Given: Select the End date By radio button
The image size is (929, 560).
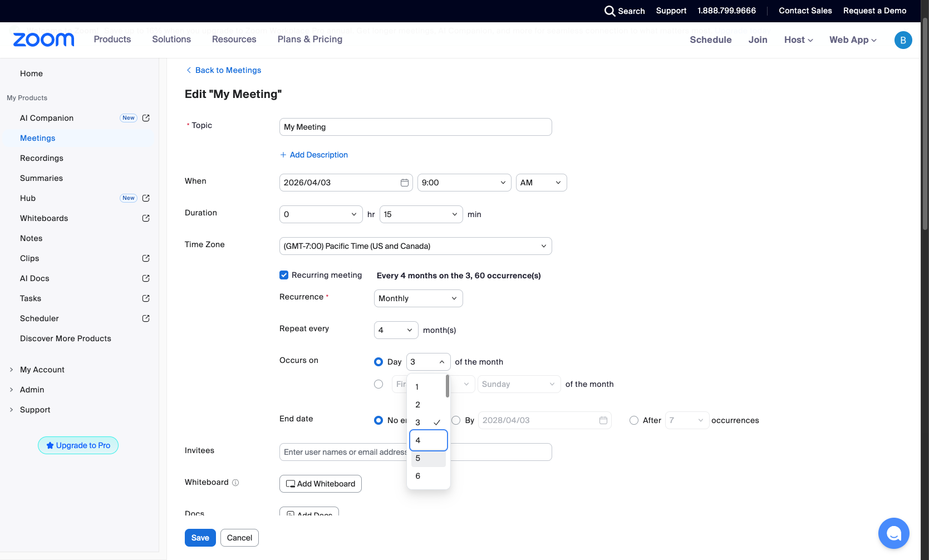Looking at the screenshot, I should [x=456, y=420].
